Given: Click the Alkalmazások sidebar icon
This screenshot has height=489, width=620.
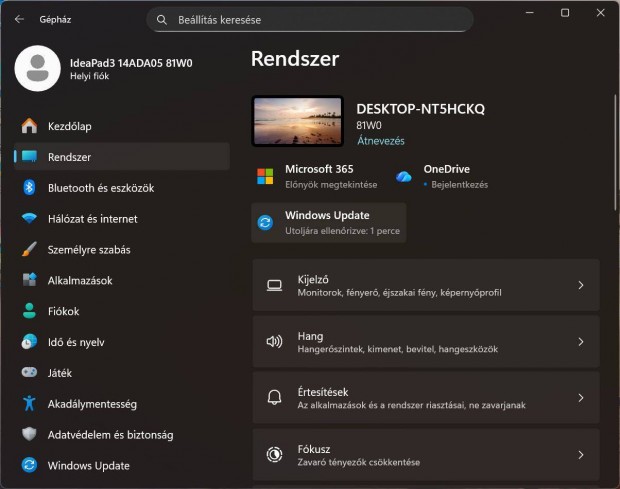Looking at the screenshot, I should (29, 281).
